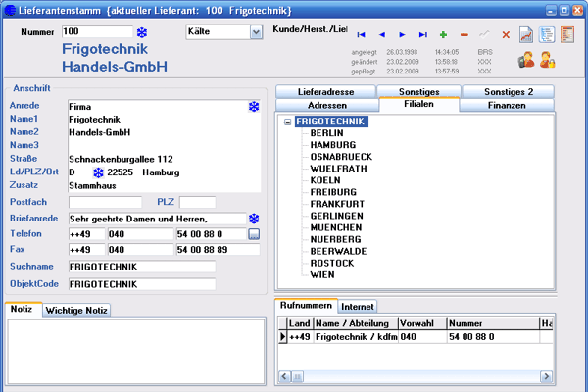Go to the previous supplier record
The height and width of the screenshot is (392, 588).
point(382,35)
